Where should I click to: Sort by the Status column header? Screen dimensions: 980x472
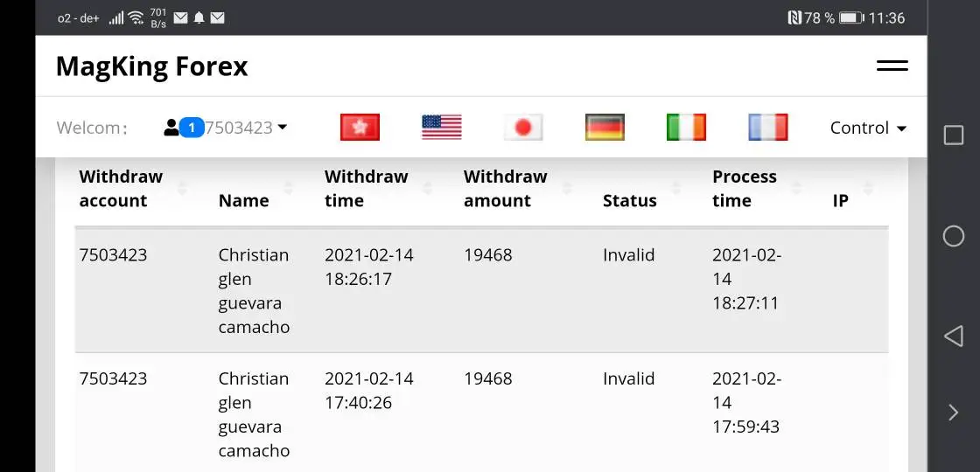tap(630, 200)
